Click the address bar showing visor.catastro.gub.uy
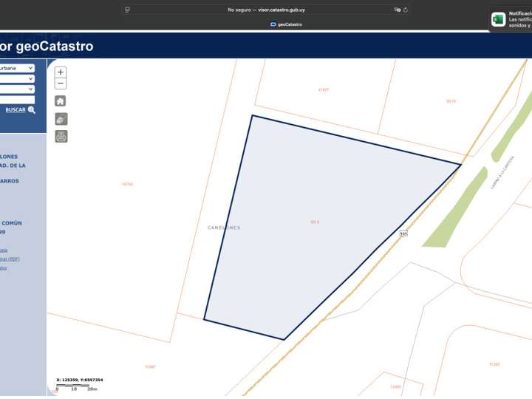532x399 pixels. [266, 10]
